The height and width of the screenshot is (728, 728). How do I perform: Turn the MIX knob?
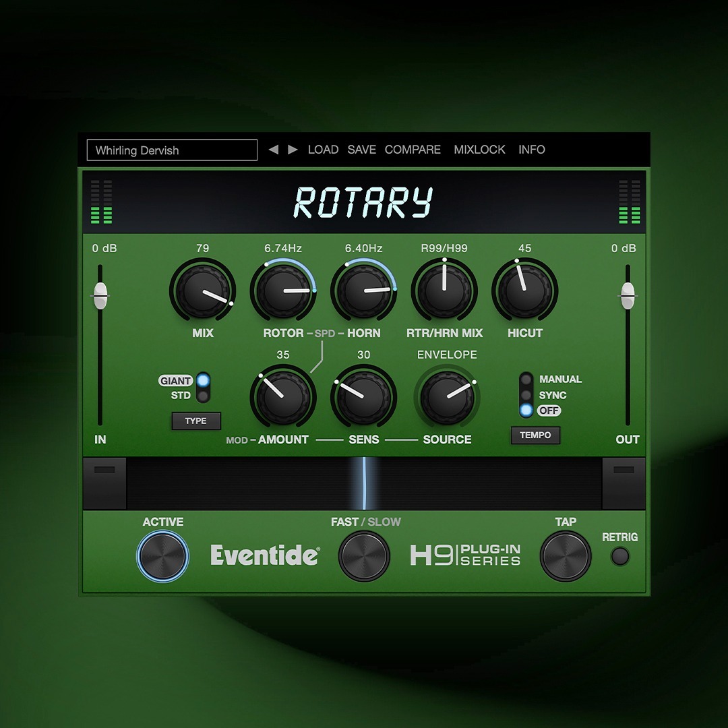pyautogui.click(x=203, y=290)
